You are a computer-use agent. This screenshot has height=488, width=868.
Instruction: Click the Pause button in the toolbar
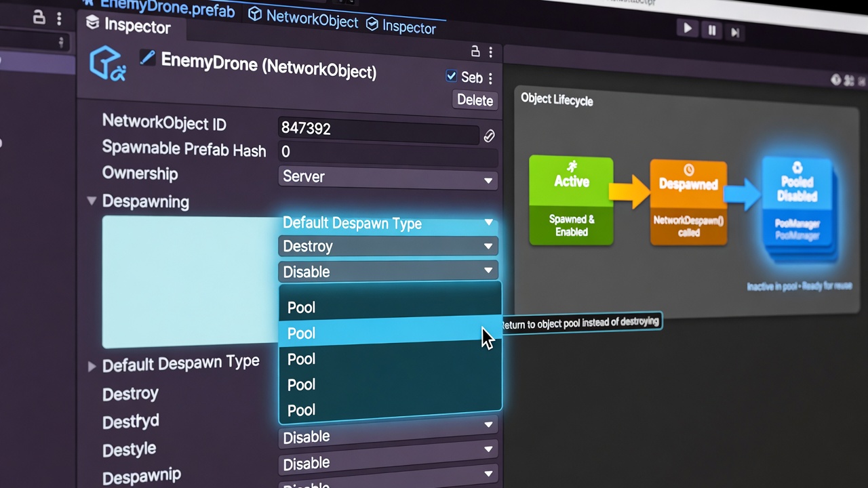point(712,30)
